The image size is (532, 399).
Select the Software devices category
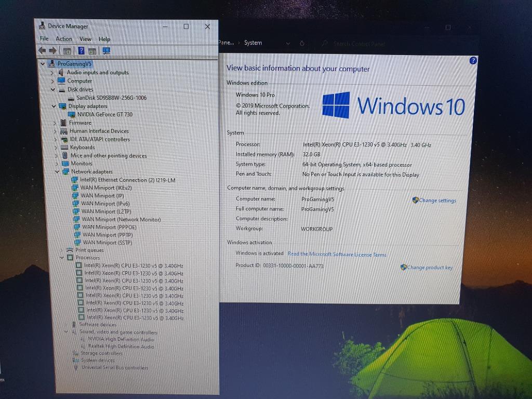98,324
